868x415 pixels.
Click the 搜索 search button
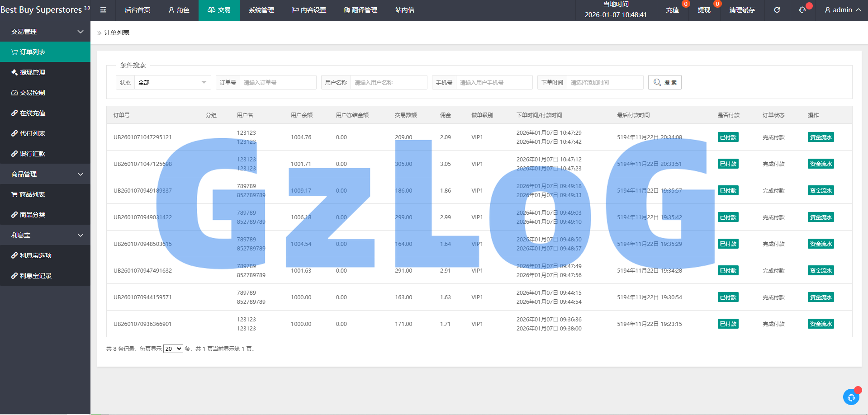(x=664, y=82)
